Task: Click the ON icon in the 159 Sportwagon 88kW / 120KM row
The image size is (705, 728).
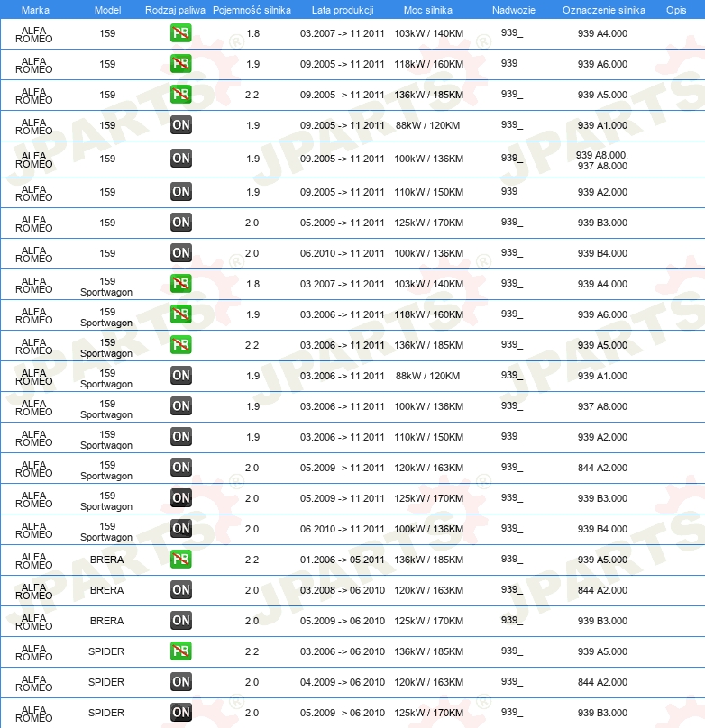Action: tap(181, 376)
